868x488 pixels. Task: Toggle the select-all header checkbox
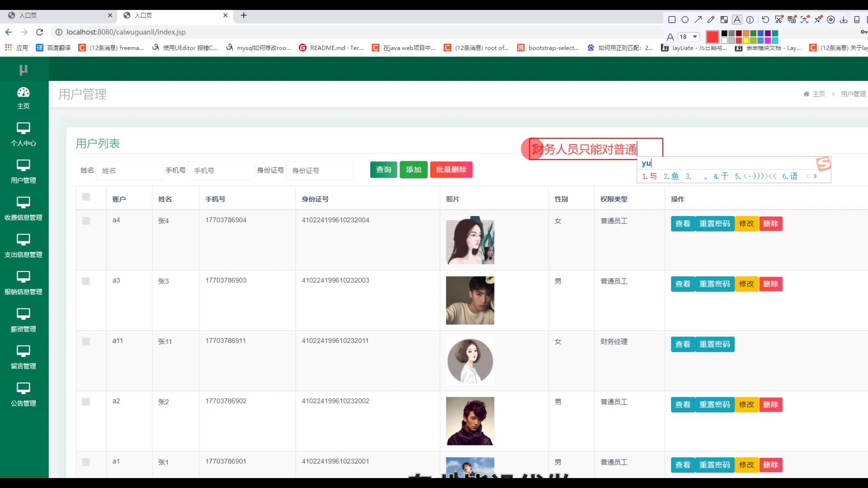click(x=86, y=197)
